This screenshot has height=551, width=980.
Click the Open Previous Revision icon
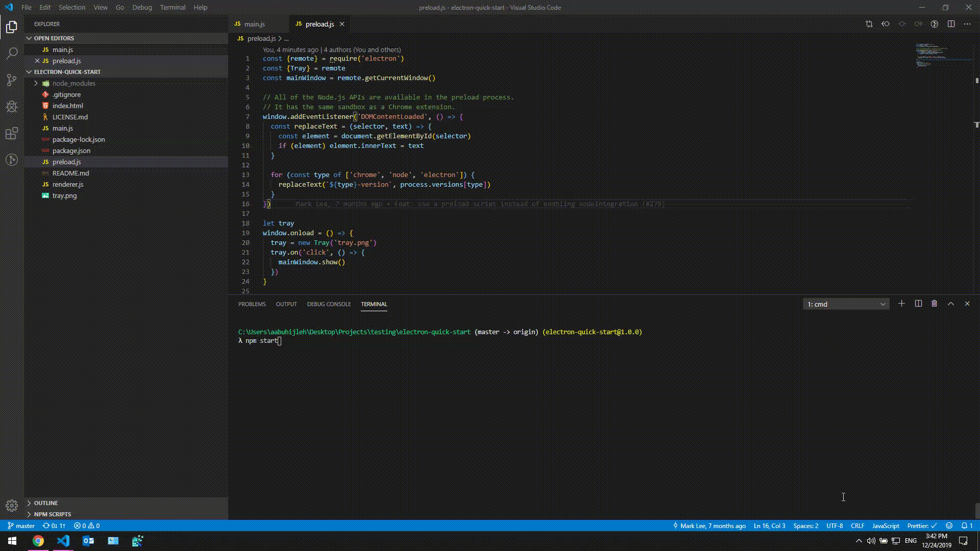[886, 24]
